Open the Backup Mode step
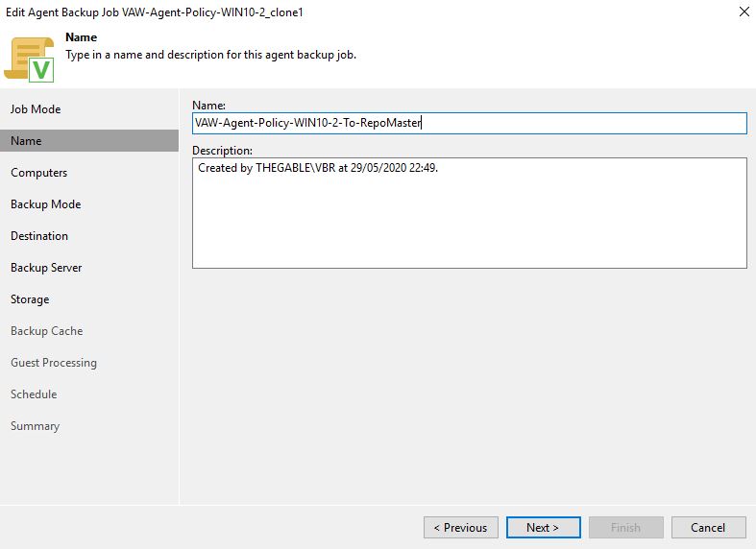The image size is (756, 549). pos(46,204)
